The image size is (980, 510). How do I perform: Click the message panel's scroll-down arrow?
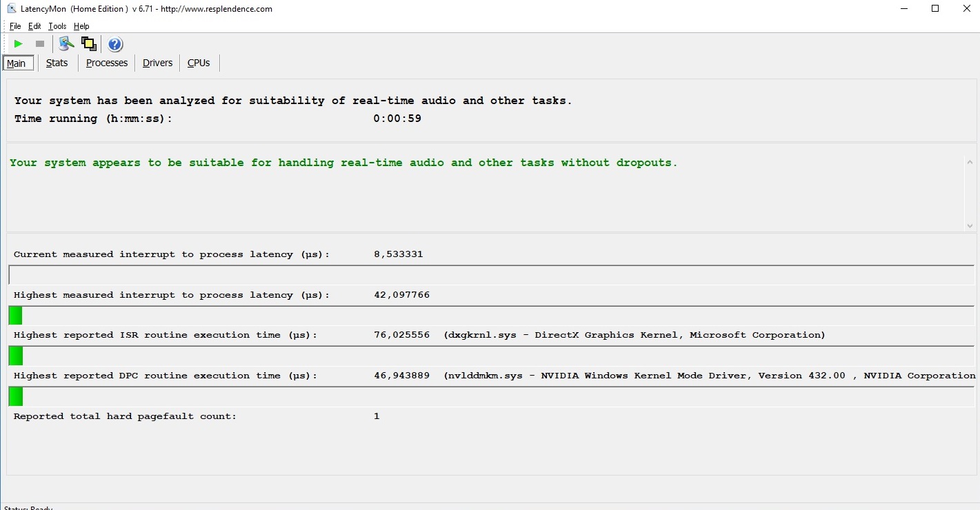pos(970,225)
